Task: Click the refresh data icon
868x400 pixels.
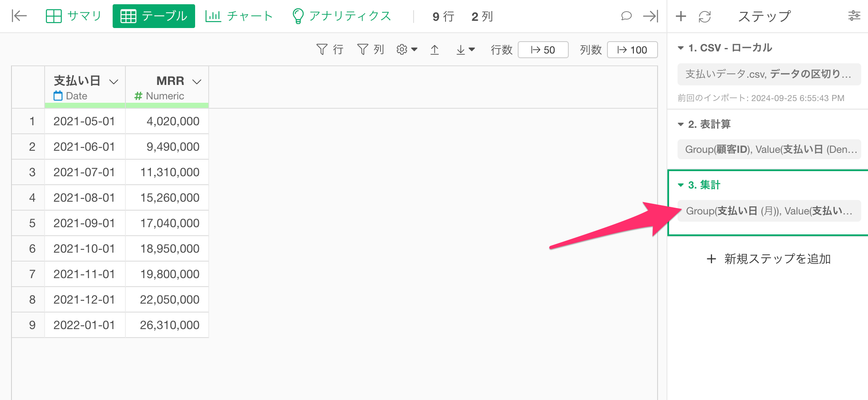Action: click(705, 17)
